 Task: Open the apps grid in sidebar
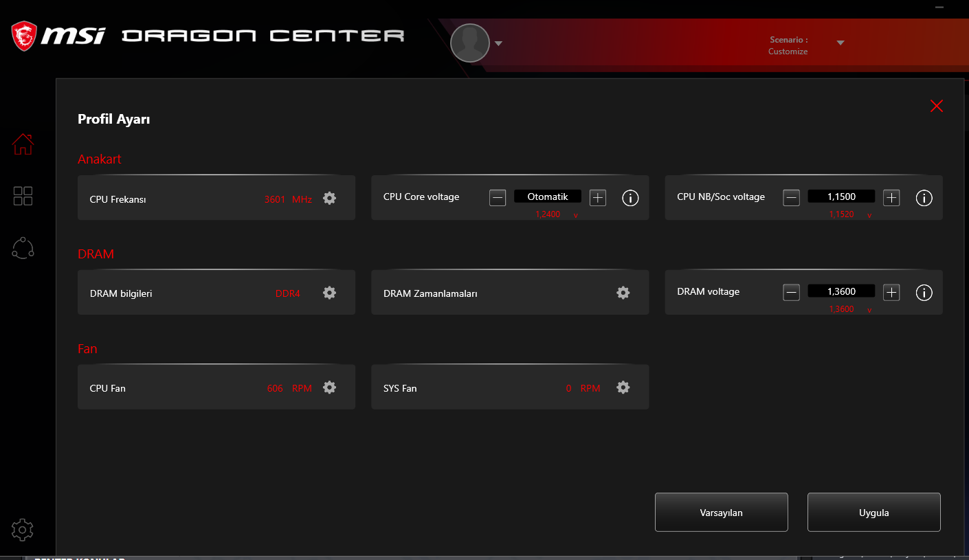(23, 196)
